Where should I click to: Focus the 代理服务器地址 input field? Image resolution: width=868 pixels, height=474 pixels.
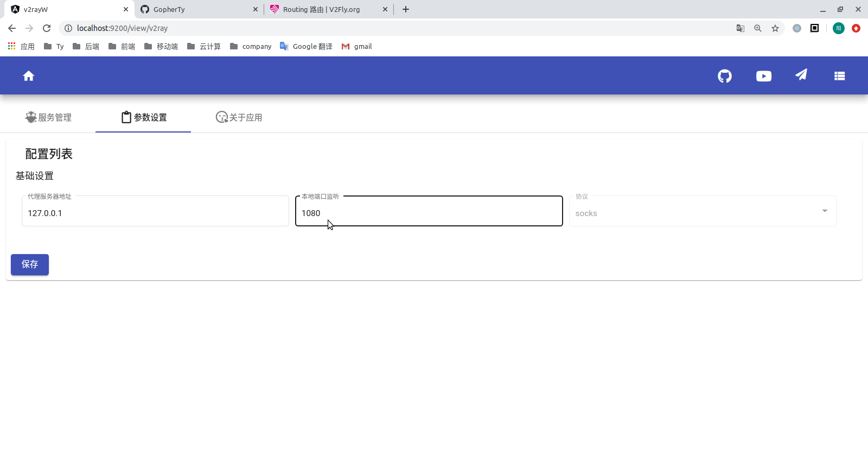pos(155,211)
